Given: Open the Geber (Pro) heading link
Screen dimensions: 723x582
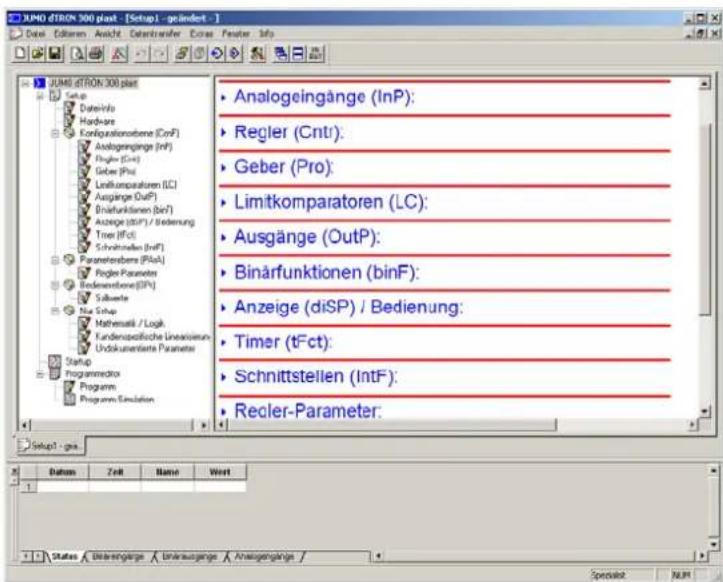Looking at the screenshot, I should coord(284,167).
